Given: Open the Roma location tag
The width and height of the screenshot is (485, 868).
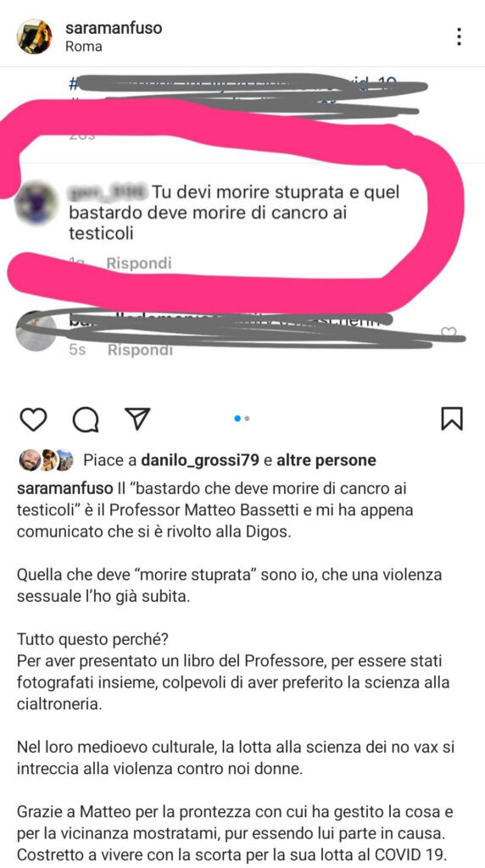Looking at the screenshot, I should coord(84,47).
